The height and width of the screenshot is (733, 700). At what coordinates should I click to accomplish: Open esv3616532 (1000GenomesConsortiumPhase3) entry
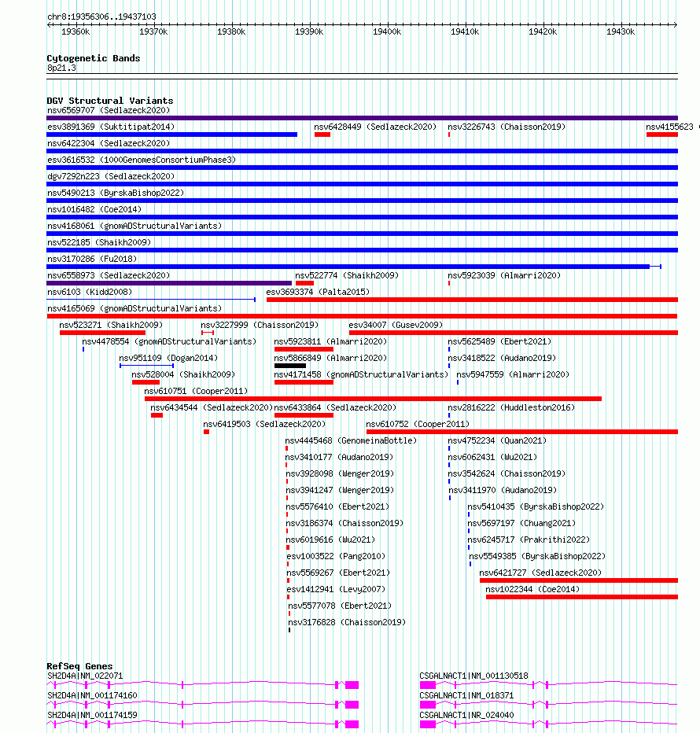point(142,160)
